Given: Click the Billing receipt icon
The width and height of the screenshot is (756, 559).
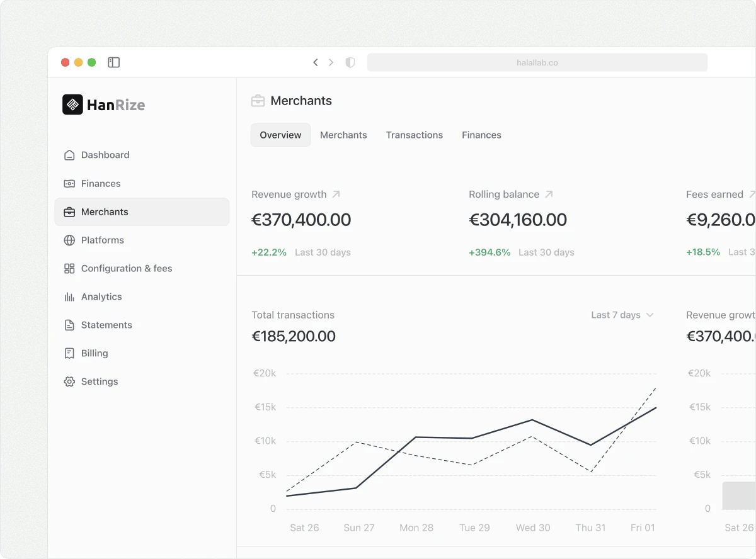Looking at the screenshot, I should point(69,353).
